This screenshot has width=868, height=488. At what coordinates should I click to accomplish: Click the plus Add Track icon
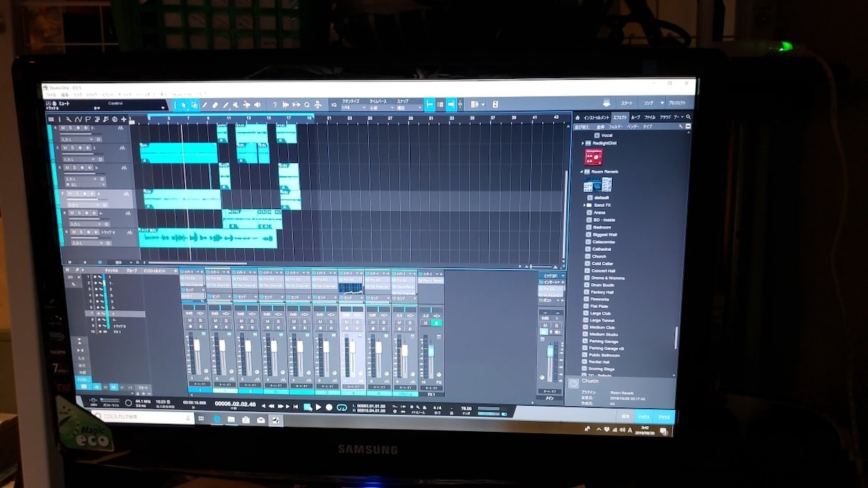(124, 119)
